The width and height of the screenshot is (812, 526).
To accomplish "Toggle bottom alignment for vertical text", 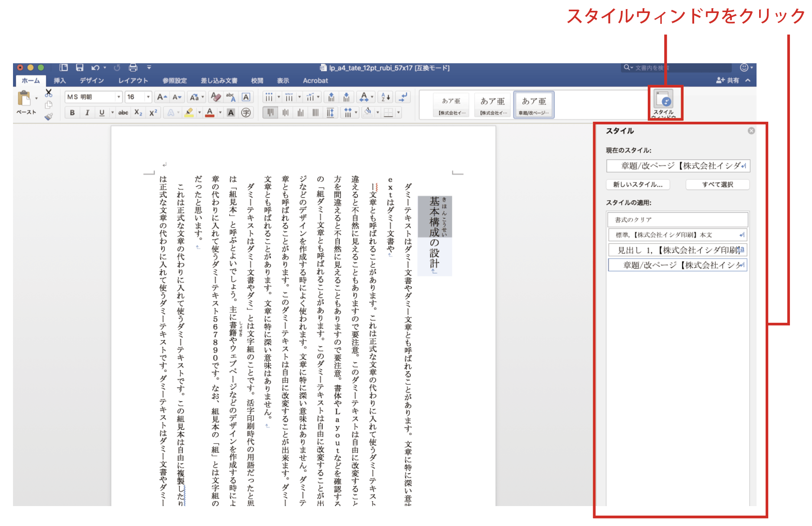I will (300, 113).
